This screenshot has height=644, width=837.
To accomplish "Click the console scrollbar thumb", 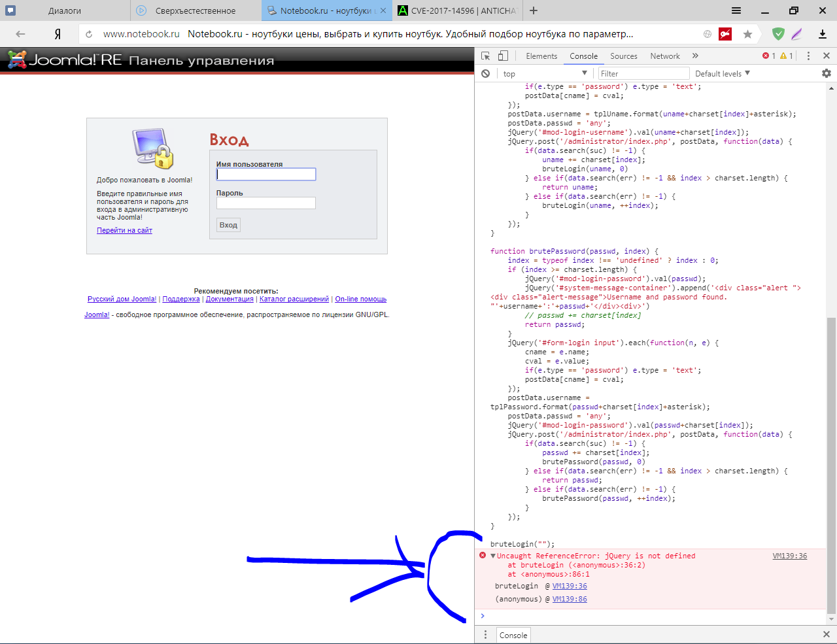I will 831,466.
